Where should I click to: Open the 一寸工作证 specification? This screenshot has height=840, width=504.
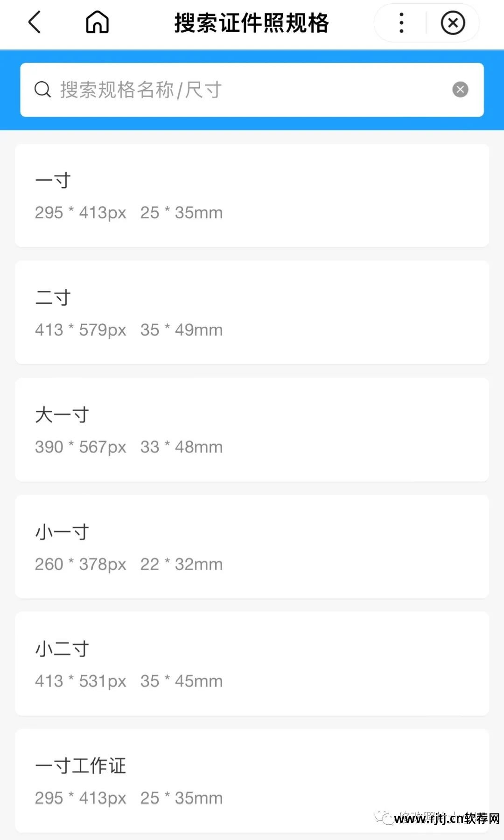pos(252,781)
